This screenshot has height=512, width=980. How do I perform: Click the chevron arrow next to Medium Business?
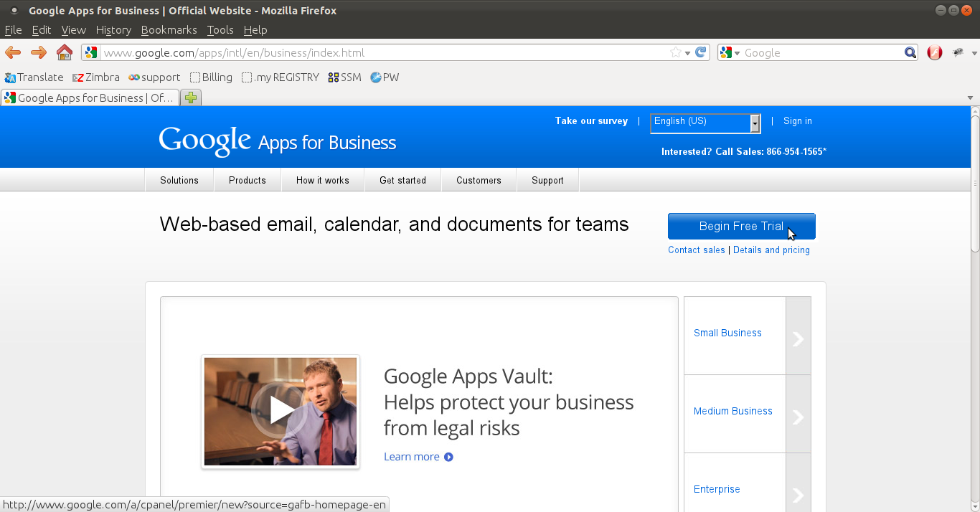pos(798,417)
